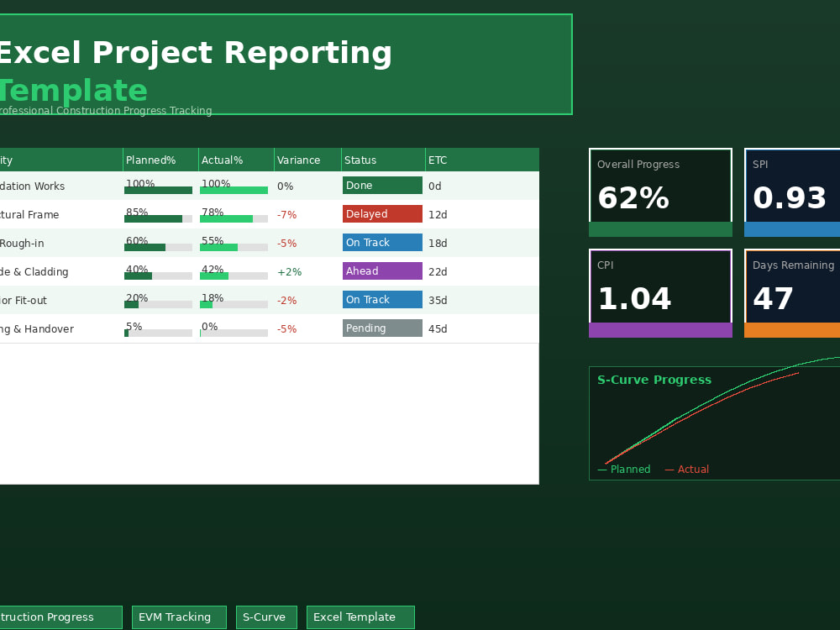The width and height of the screenshot is (840, 630).
Task: Click the Done status badge
Action: pyautogui.click(x=382, y=186)
